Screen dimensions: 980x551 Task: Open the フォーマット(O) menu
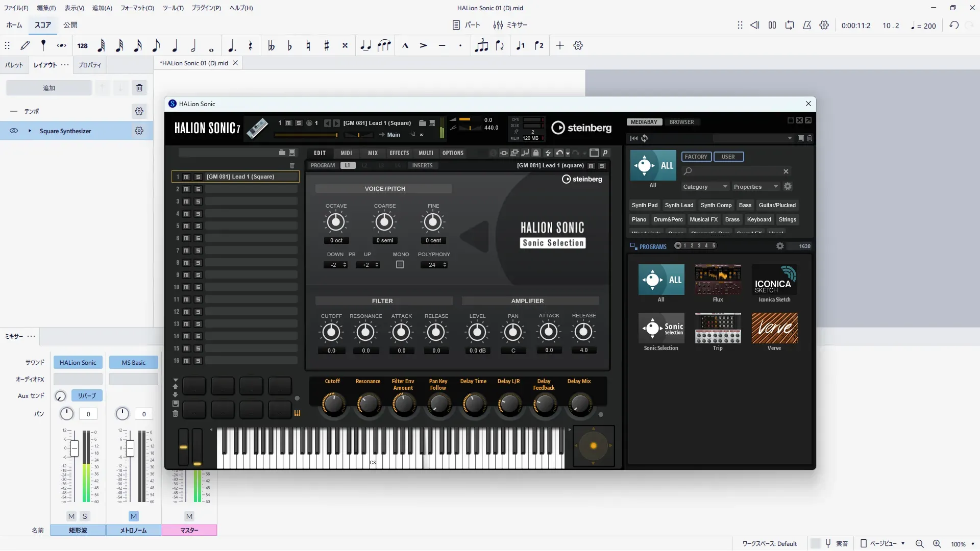[x=137, y=8]
